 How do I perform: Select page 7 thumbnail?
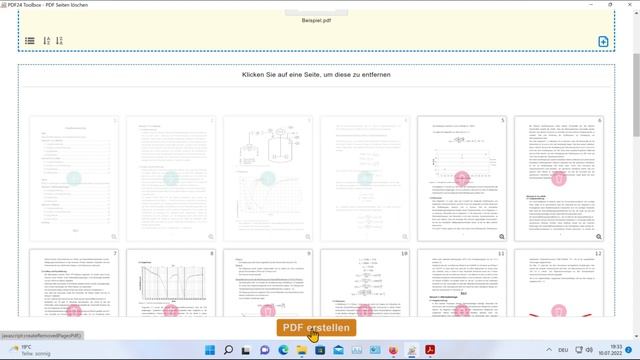pyautogui.click(x=74, y=283)
